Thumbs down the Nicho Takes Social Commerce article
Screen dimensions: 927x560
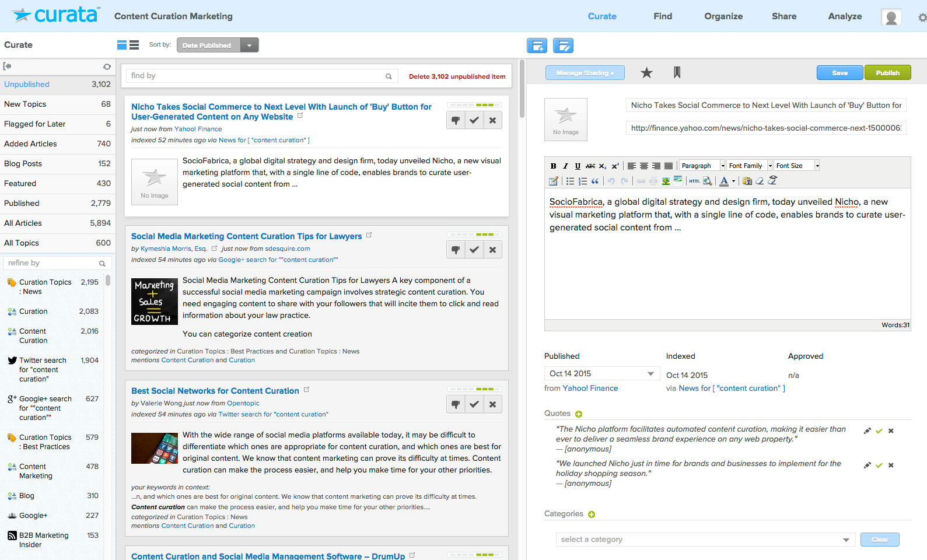[456, 120]
